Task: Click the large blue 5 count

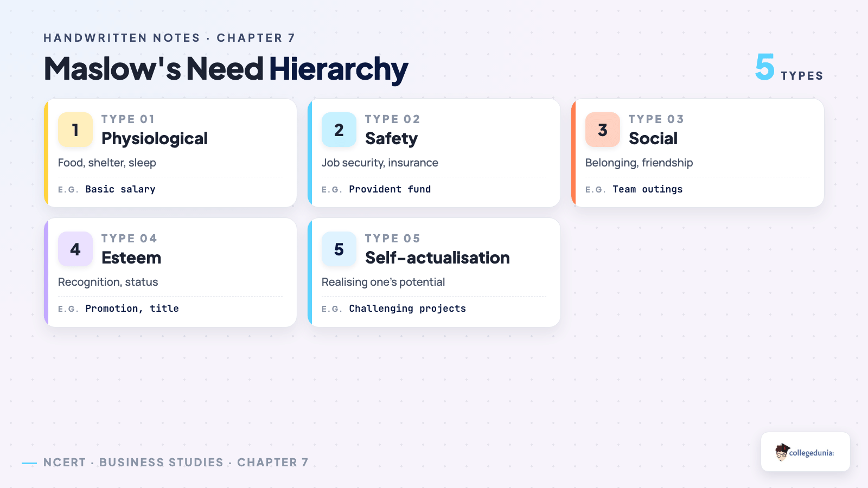Action: (765, 67)
